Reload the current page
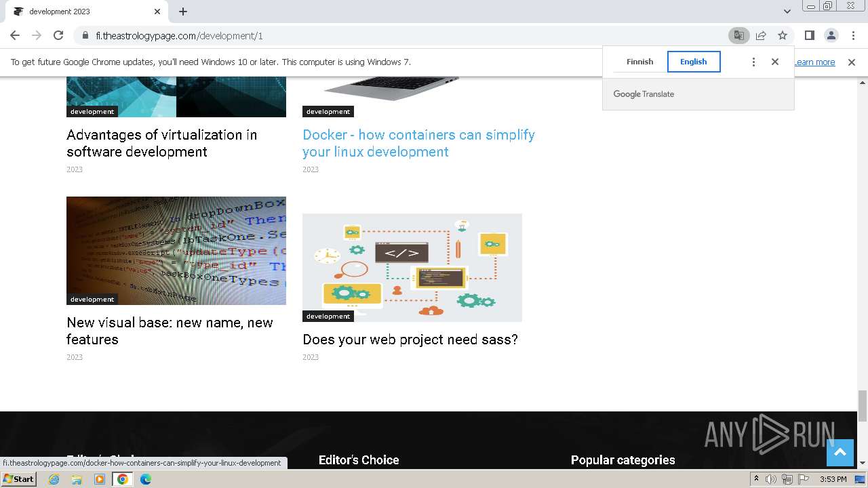 click(58, 35)
